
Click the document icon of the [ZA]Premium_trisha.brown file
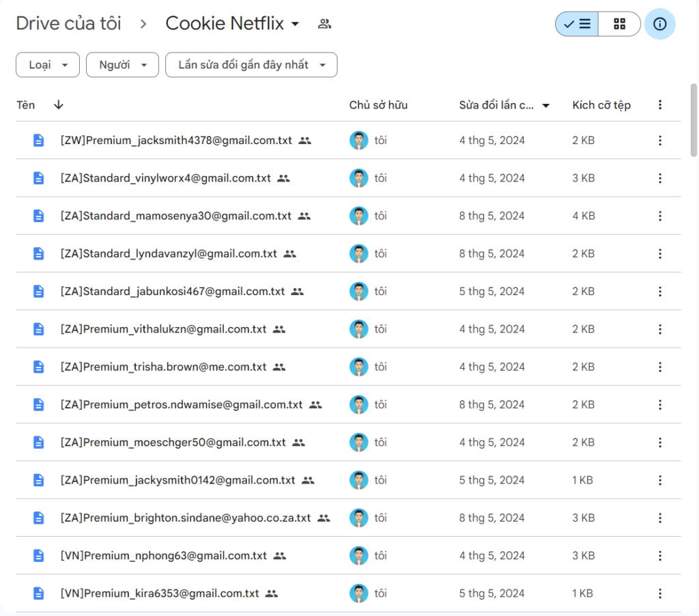[x=39, y=367]
